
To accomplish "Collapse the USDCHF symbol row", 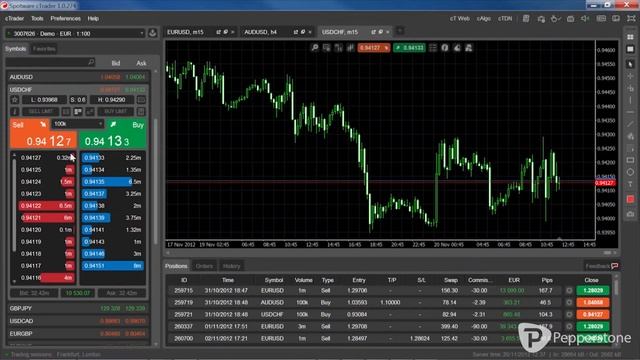I will (x=78, y=89).
